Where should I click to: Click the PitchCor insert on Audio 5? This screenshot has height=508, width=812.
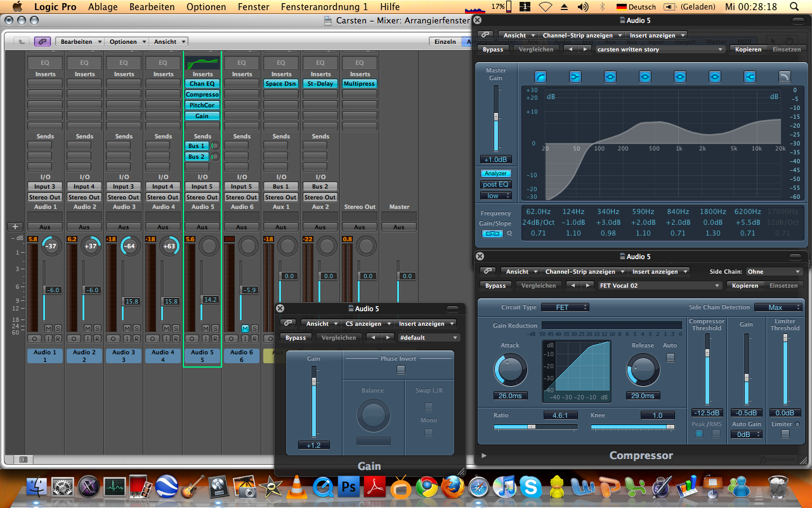click(x=202, y=105)
